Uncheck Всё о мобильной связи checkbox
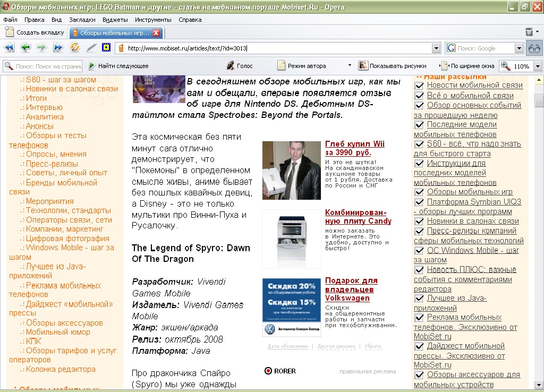 point(419,96)
